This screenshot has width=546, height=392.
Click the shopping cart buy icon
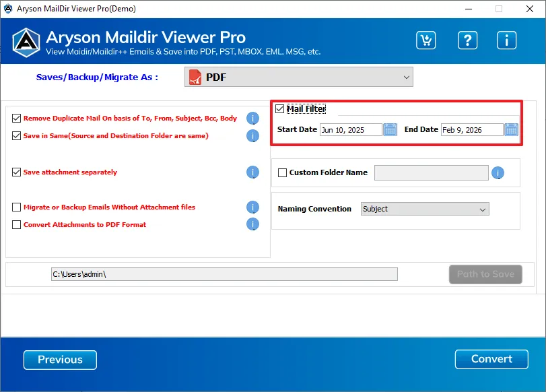point(426,40)
